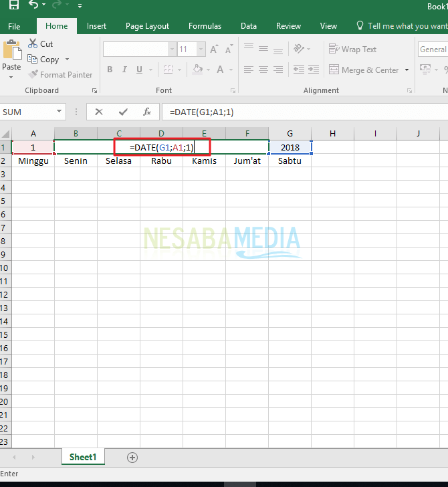The width and height of the screenshot is (448, 487).
Task: Cancel formula entry with the X
Action: click(99, 112)
